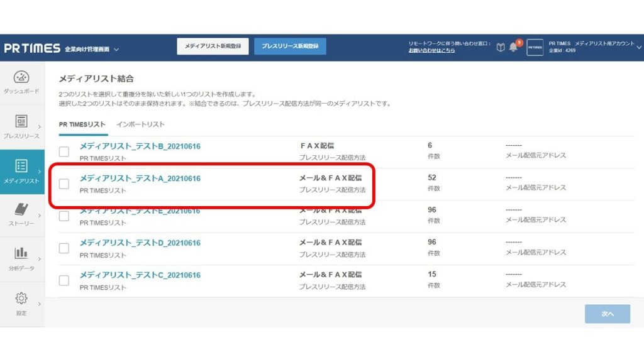Screen dimensions: 644x362
Task: Click the プレスリリース sidebar icon
Action: (x=21, y=122)
